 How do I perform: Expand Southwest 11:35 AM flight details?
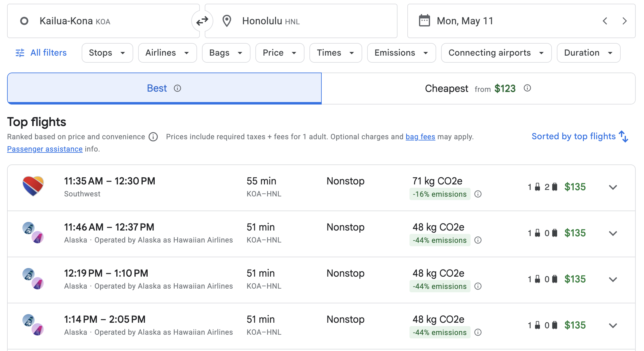click(613, 187)
